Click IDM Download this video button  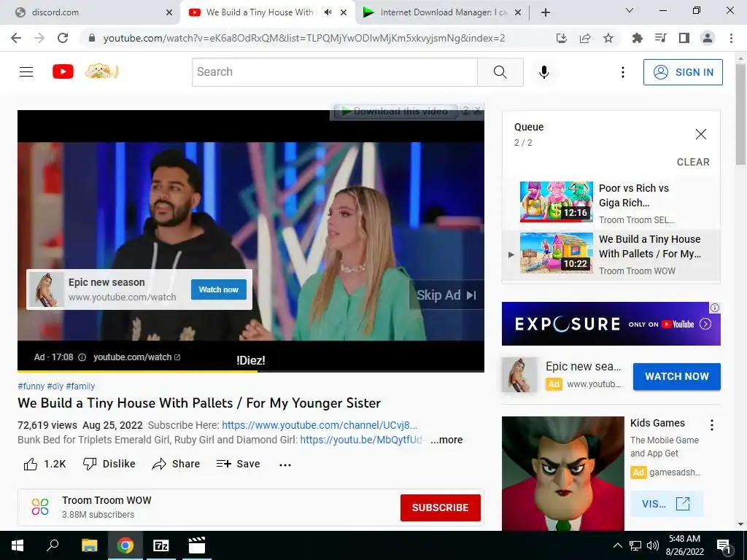395,112
